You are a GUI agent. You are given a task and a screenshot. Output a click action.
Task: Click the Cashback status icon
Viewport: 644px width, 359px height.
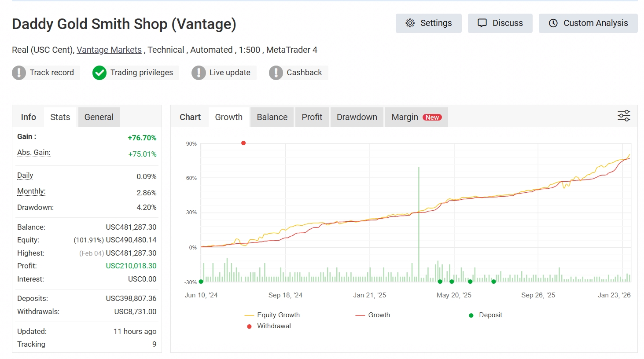tap(276, 73)
